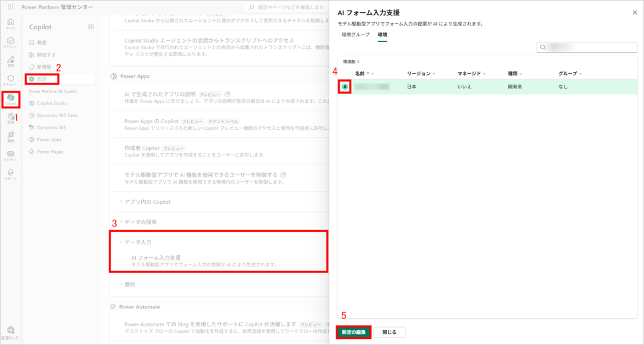Click the 設定 gear icon
Image resolution: width=644 pixels, height=345 pixels.
[x=31, y=79]
